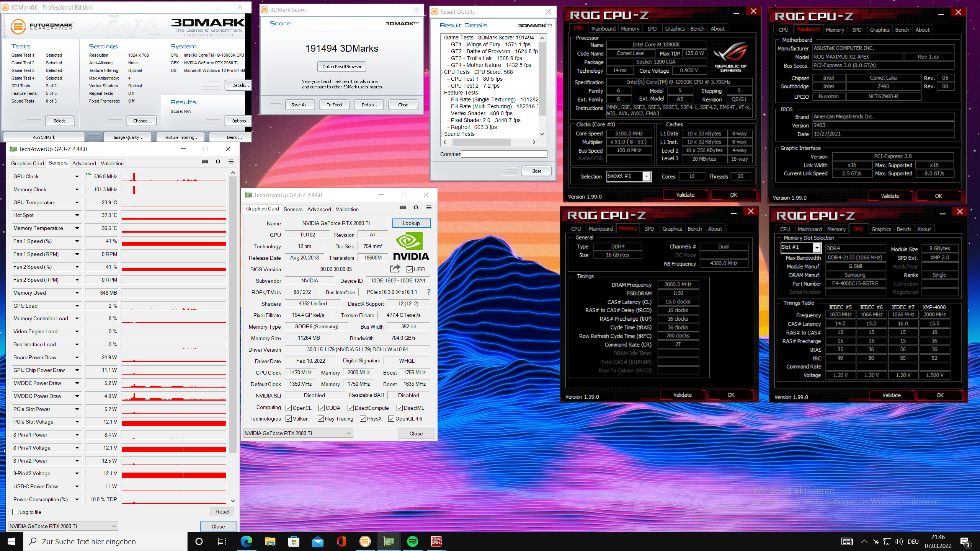Toggle the Ray Tracing checkbox
This screenshot has width=980, height=551.
pyautogui.click(x=321, y=419)
